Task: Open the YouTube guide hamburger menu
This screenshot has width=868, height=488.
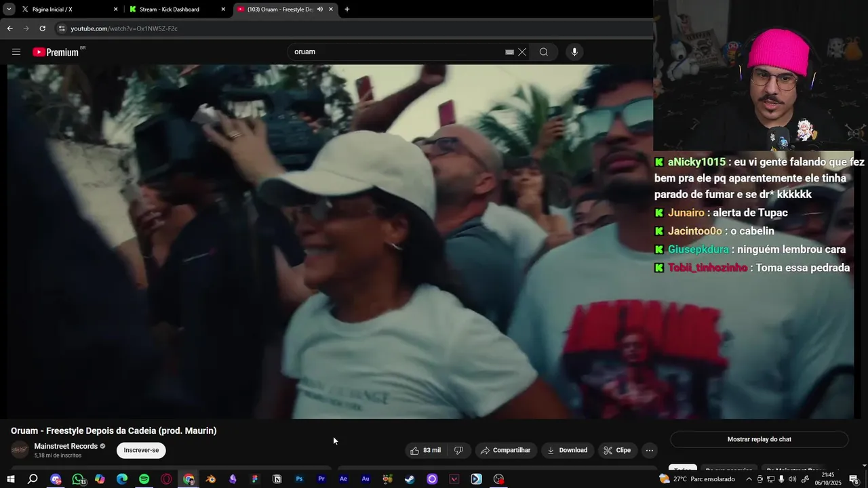Action: [x=16, y=52]
